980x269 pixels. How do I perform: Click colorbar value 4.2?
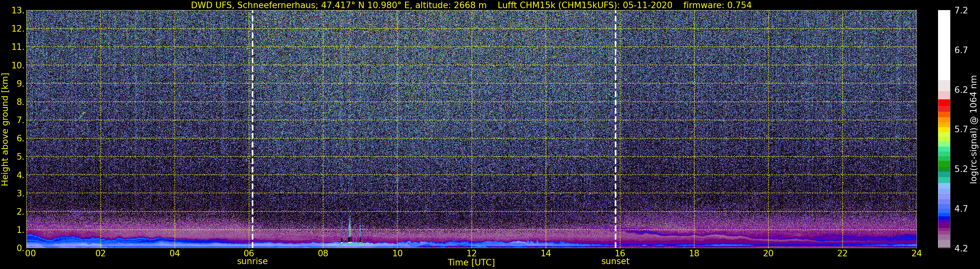961,248
